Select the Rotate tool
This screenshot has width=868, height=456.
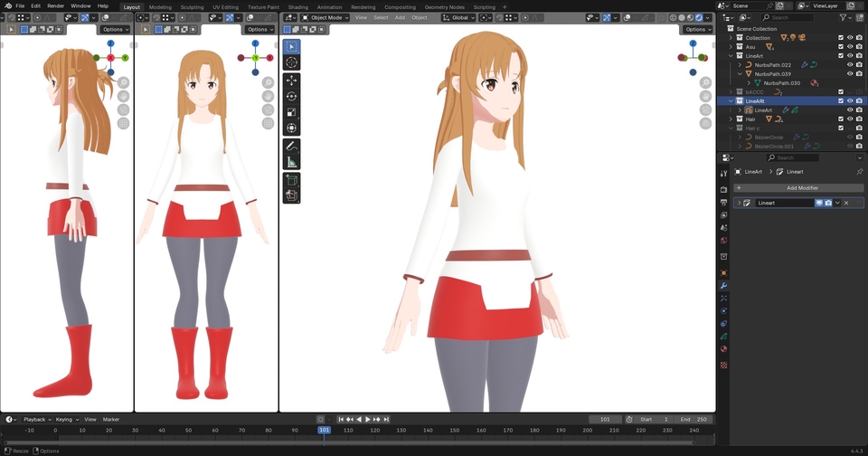tap(291, 96)
